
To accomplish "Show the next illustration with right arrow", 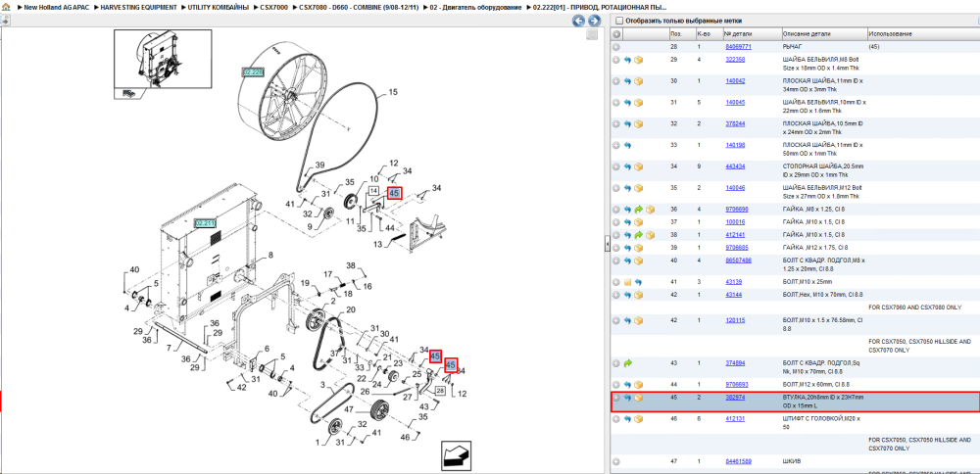I will (x=595, y=21).
